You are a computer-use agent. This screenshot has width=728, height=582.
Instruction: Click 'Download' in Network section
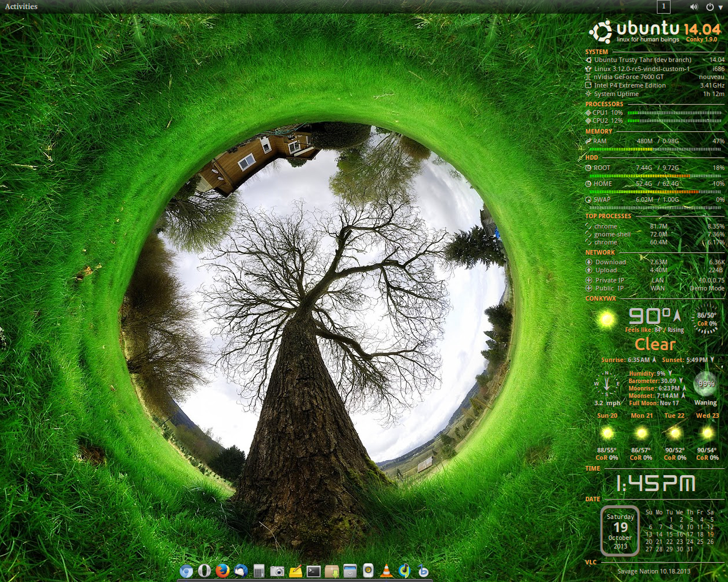point(610,262)
